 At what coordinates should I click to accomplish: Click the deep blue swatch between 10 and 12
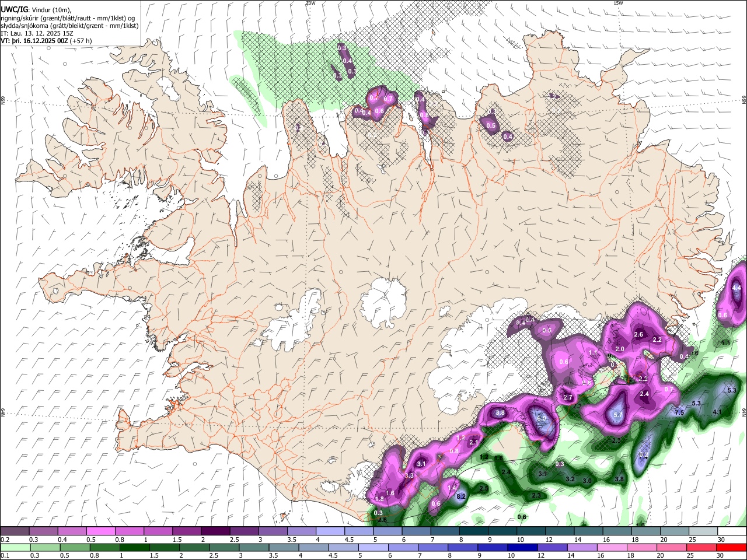(x=522, y=548)
